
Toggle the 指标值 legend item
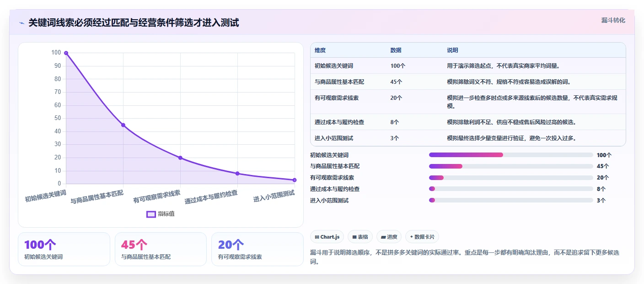(161, 214)
